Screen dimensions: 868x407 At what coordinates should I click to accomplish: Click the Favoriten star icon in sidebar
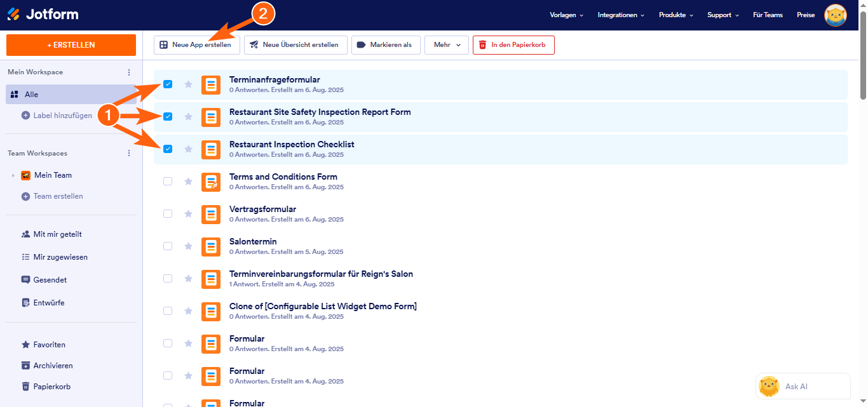tap(26, 345)
